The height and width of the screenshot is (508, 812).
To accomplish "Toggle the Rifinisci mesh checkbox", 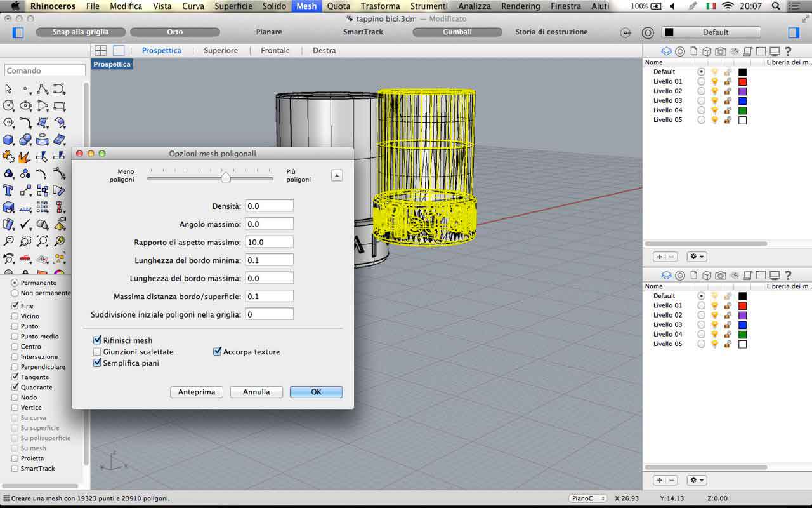I will (x=97, y=340).
